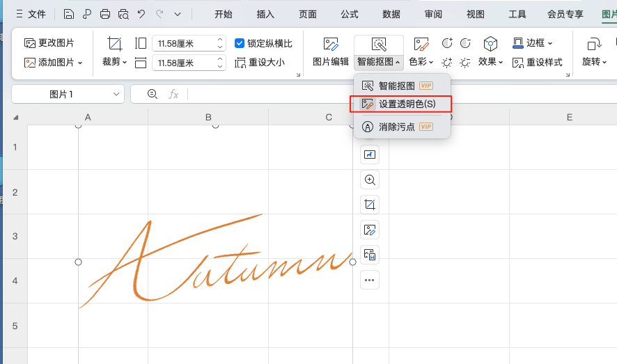
Task: Click the undo arrow icon
Action: 141,14
